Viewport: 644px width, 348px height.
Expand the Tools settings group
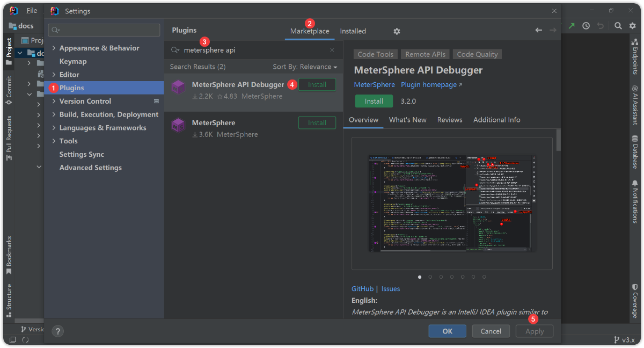tap(54, 141)
